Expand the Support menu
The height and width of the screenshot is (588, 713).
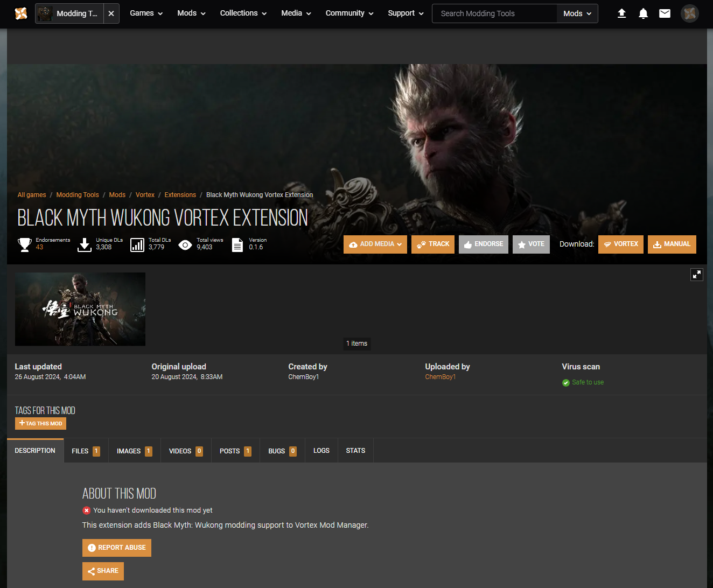tap(406, 13)
